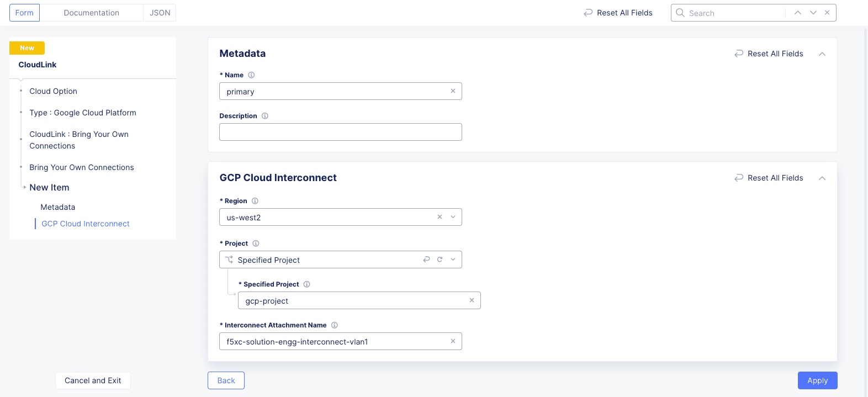
Task: Click the Region field info icon
Action: coord(255,201)
